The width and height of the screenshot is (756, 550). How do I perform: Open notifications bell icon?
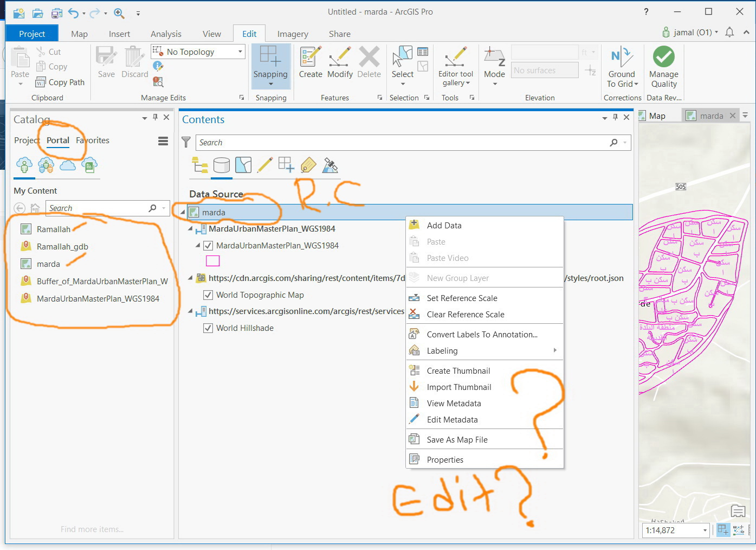(x=729, y=33)
